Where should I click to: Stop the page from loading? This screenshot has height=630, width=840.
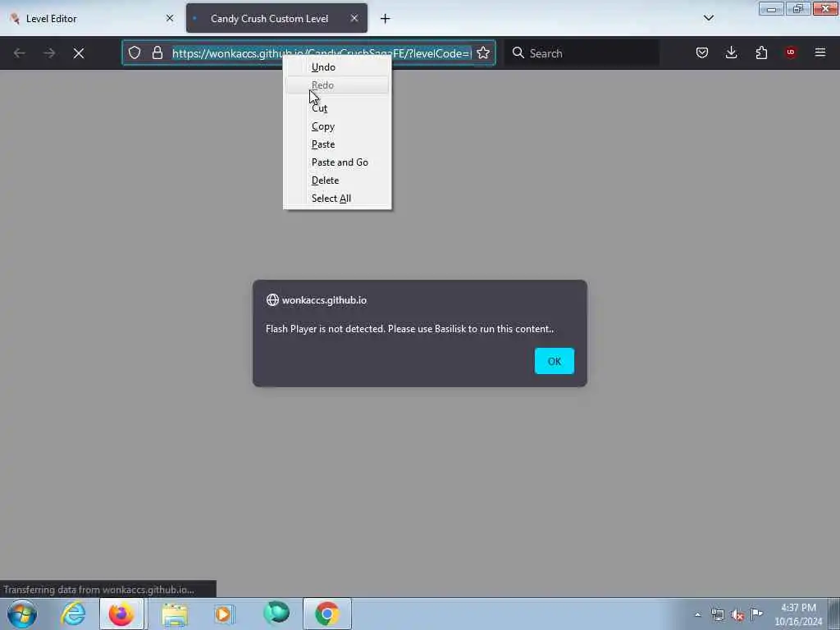[x=79, y=53]
